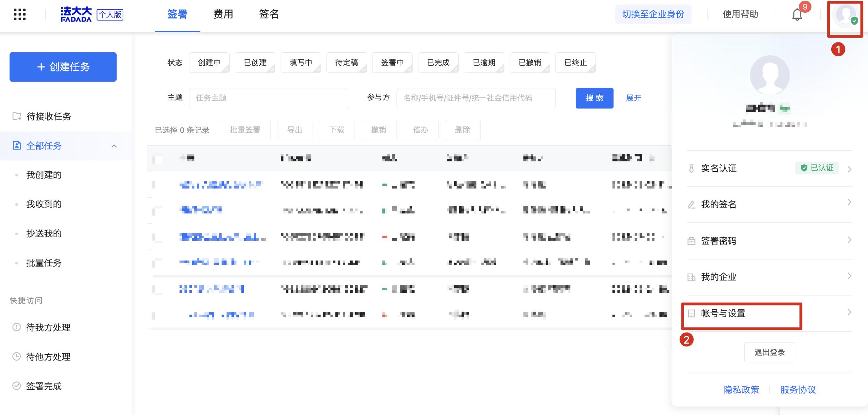
Task: Click the blue 搜索 button
Action: point(594,98)
